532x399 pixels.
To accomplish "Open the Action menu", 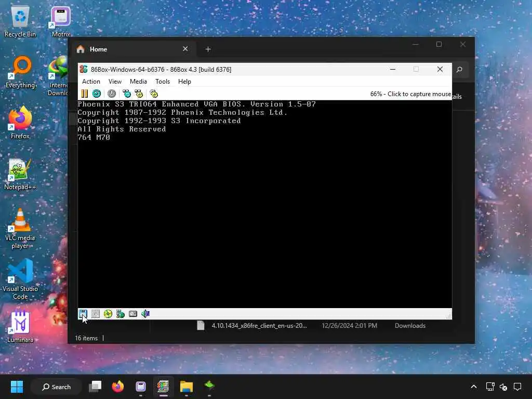I will click(x=91, y=82).
